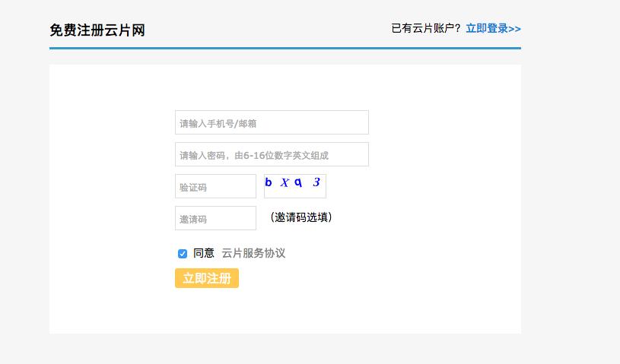Click the phone number/email input field

[272, 122]
